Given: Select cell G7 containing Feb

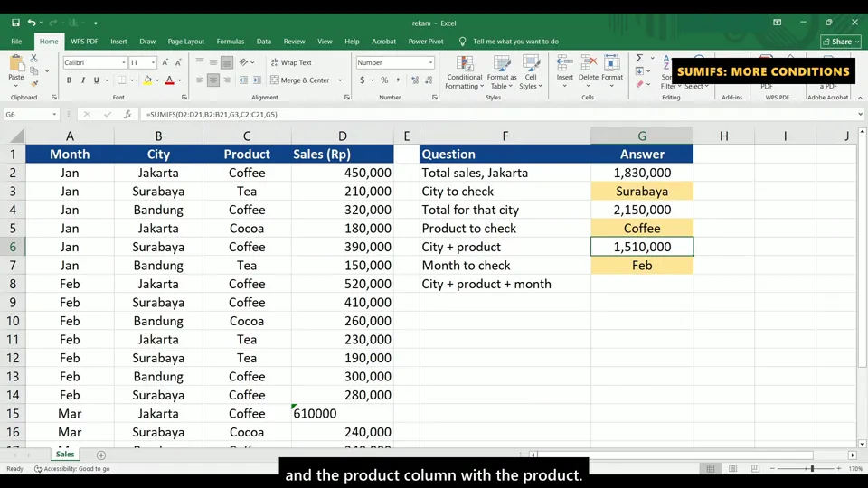Looking at the screenshot, I should pyautogui.click(x=642, y=266).
